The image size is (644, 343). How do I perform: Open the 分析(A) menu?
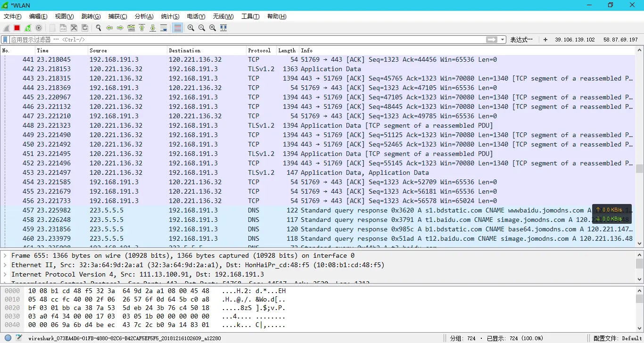[x=144, y=16]
